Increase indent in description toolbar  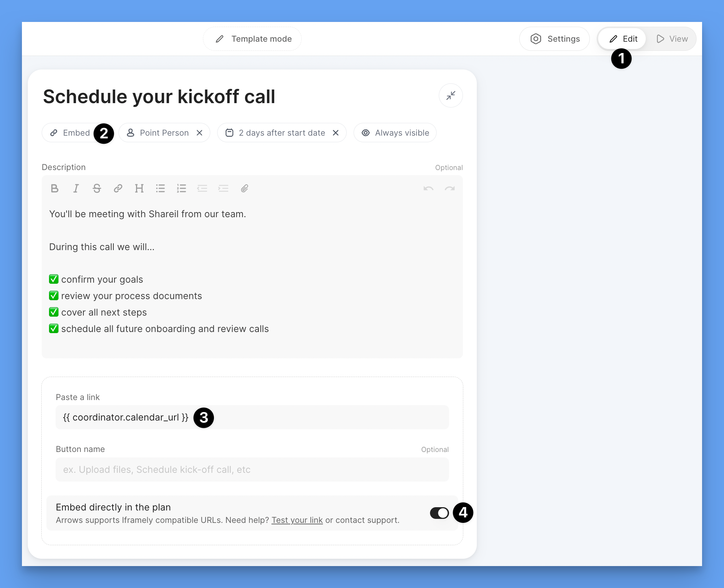[x=223, y=188]
